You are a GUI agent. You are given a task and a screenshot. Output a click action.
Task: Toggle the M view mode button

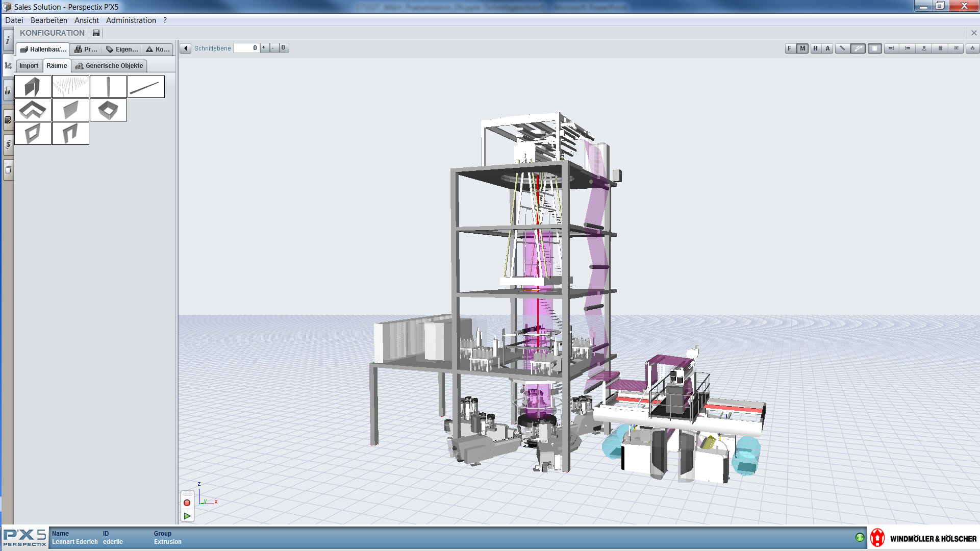tap(802, 48)
